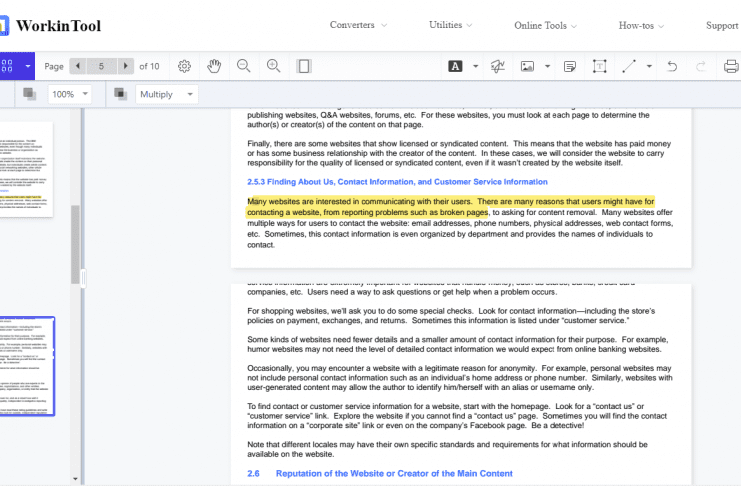This screenshot has height=486, width=741.
Task: Click the paragraph starting 'For shopping websites'
Action: tap(451, 316)
